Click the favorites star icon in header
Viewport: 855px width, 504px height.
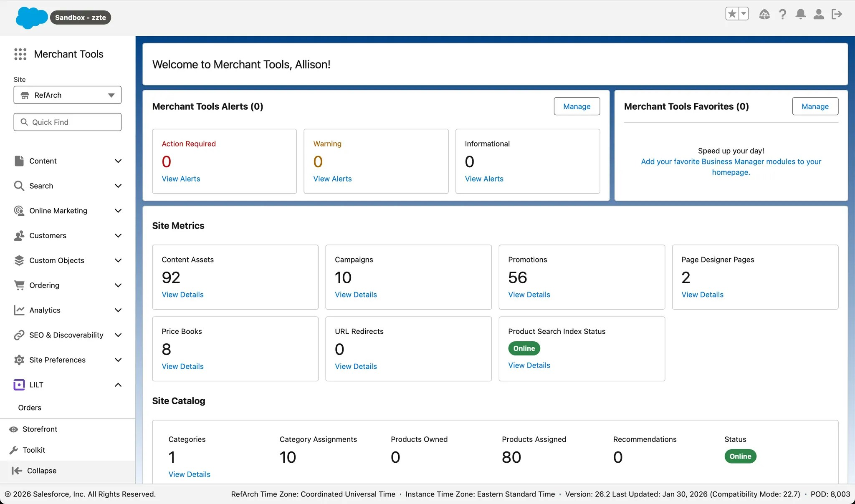click(x=732, y=14)
